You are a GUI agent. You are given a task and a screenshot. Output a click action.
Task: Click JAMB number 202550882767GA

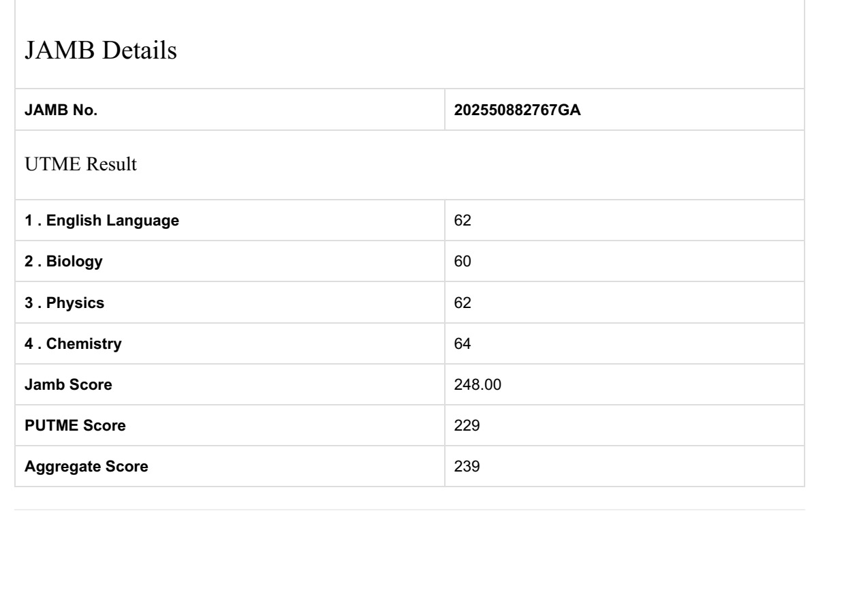[x=517, y=110]
